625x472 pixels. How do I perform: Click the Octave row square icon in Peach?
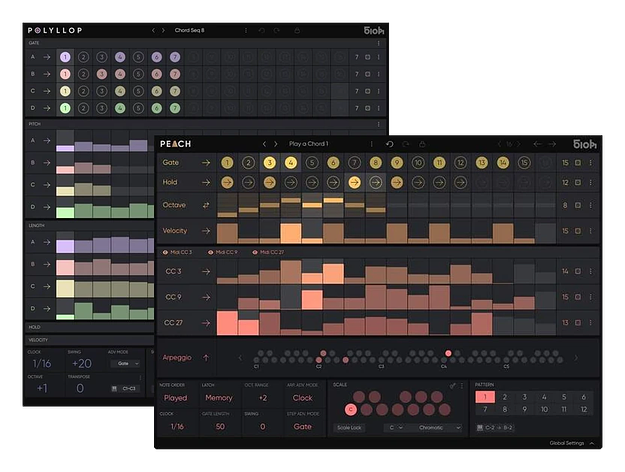(x=578, y=205)
